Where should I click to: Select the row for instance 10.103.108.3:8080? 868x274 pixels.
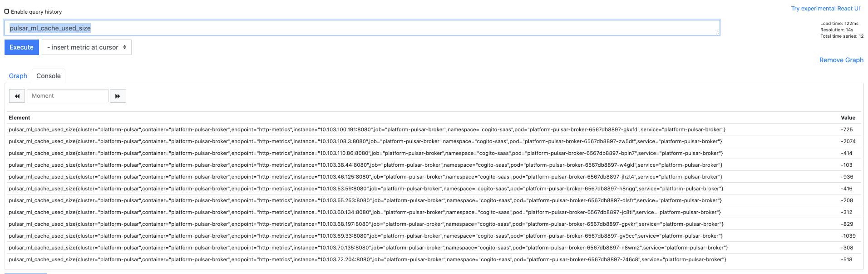pyautogui.click(x=434, y=141)
